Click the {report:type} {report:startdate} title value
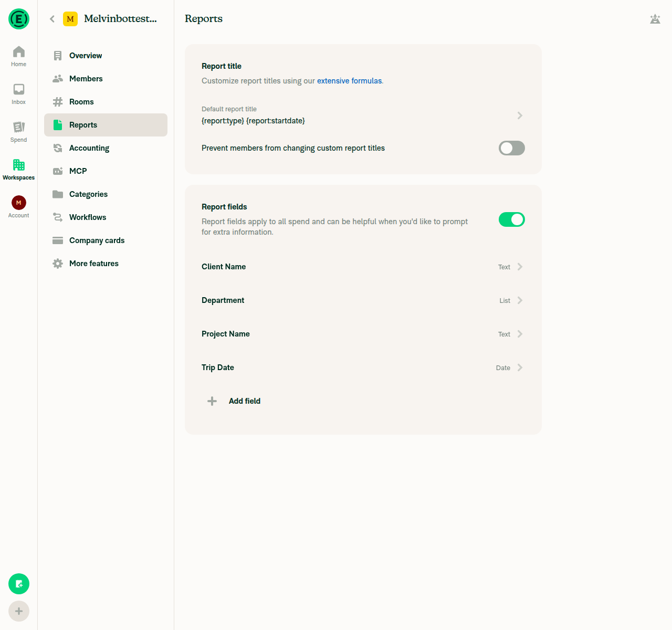The height and width of the screenshot is (630, 672). tap(253, 121)
